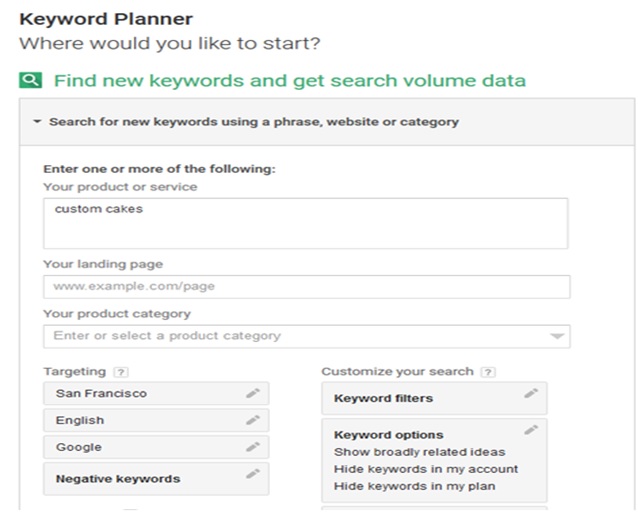Edit Keyword options pencil icon
638x514 pixels.
[x=531, y=430]
